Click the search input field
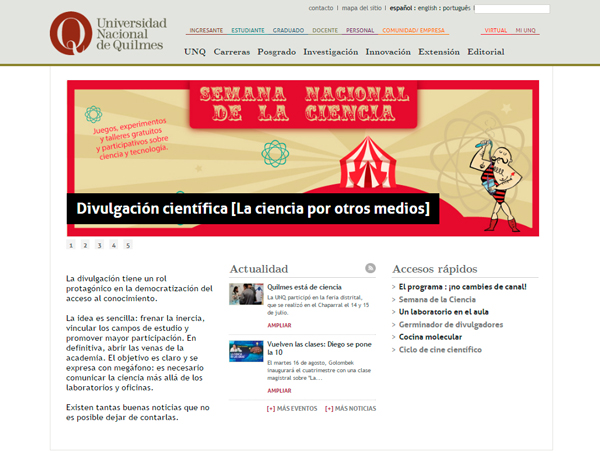 (512, 9)
